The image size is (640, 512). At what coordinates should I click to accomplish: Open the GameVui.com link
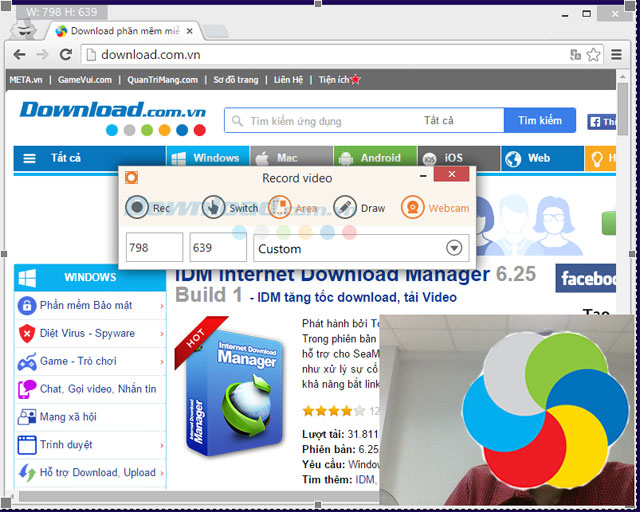[84, 80]
